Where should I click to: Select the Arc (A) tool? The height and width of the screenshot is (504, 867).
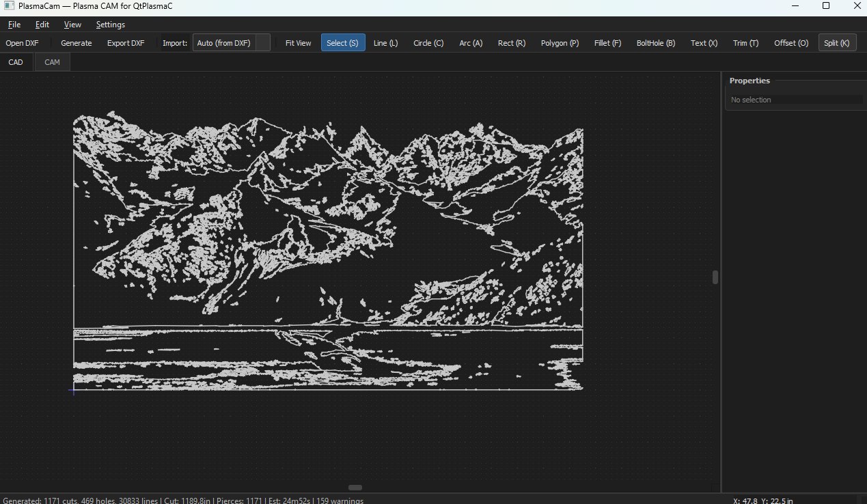[471, 43]
